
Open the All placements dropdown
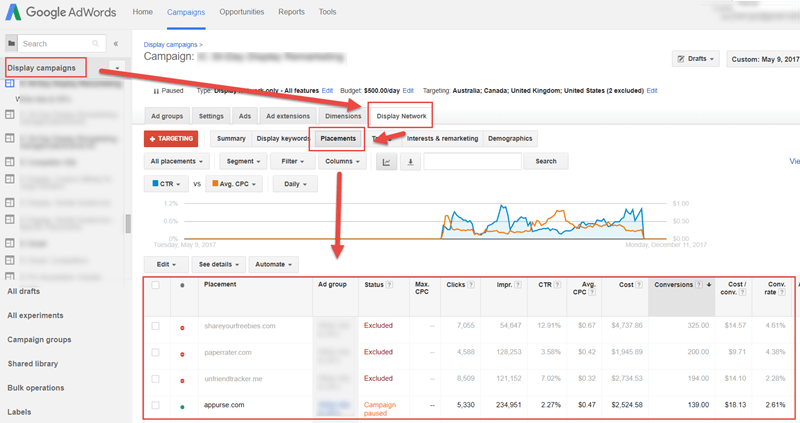click(177, 162)
